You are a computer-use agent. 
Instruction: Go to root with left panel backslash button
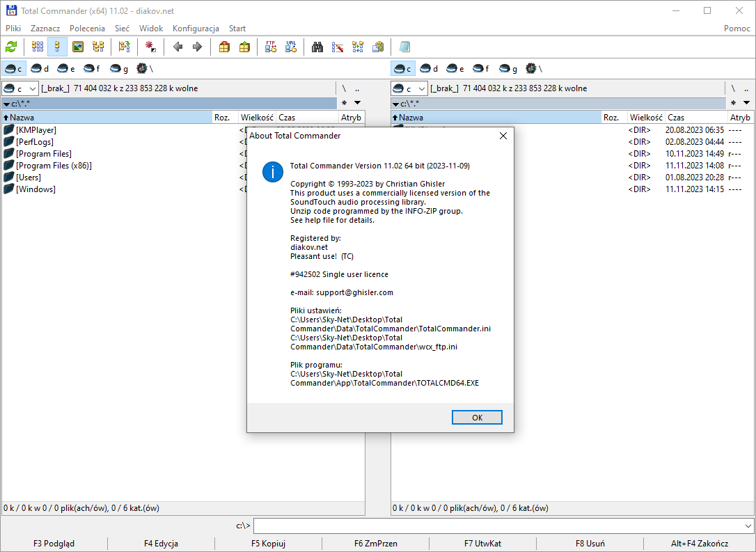point(344,88)
